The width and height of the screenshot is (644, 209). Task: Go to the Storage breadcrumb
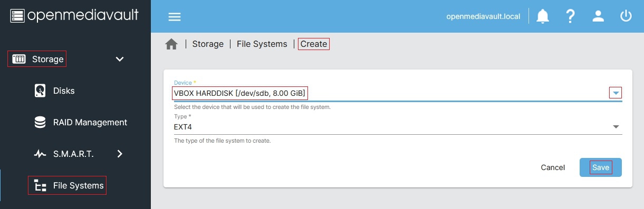(x=208, y=44)
